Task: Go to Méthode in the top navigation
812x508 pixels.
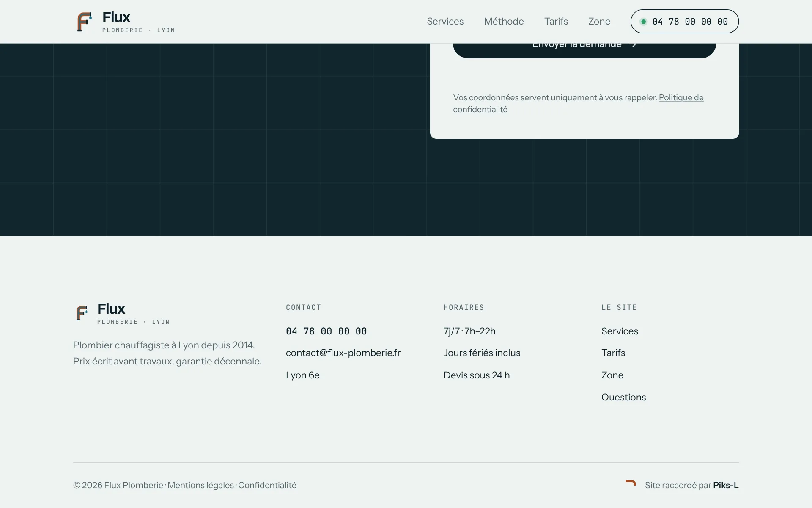Action: pos(504,21)
